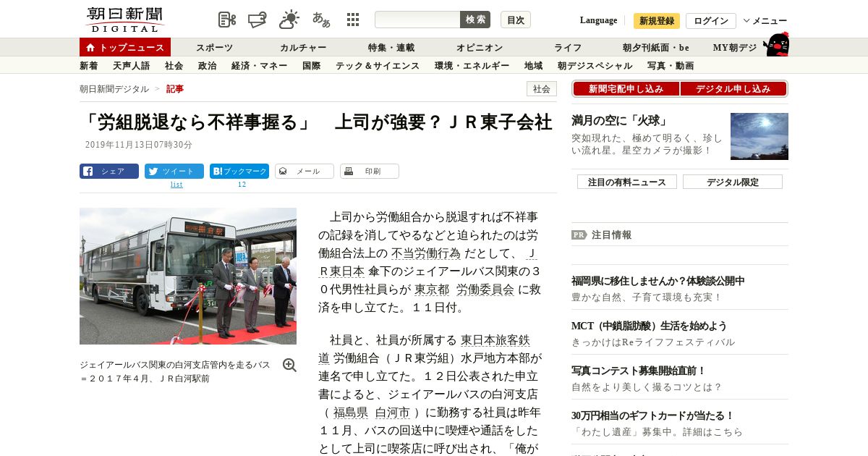Viewport: 868px width, 456px height.
Task: Click the mascot character icon
Action: point(776,44)
